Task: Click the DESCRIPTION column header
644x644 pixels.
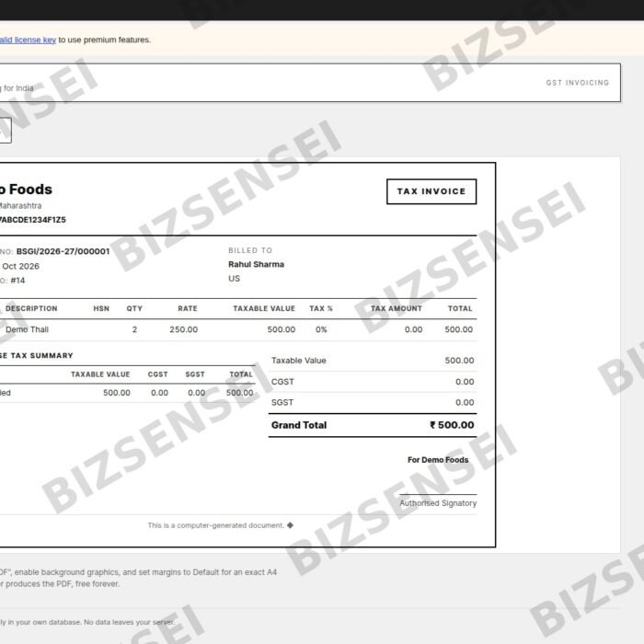Action: click(x=31, y=308)
